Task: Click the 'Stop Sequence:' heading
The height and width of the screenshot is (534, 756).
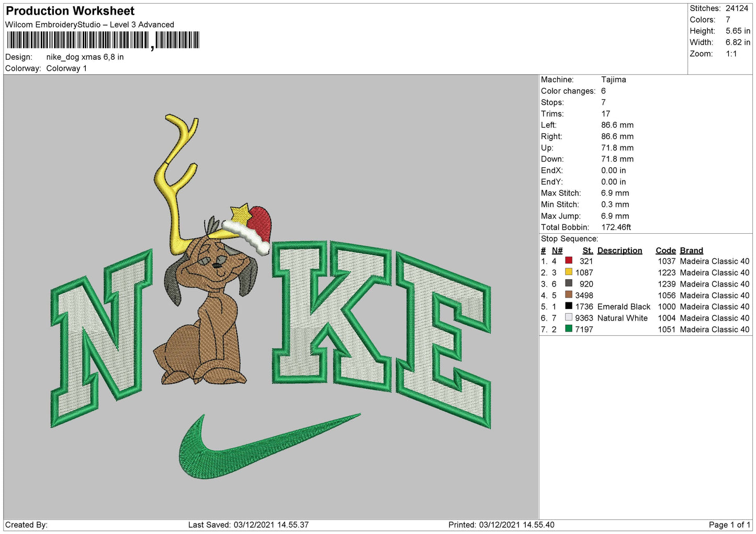Action: [x=569, y=238]
